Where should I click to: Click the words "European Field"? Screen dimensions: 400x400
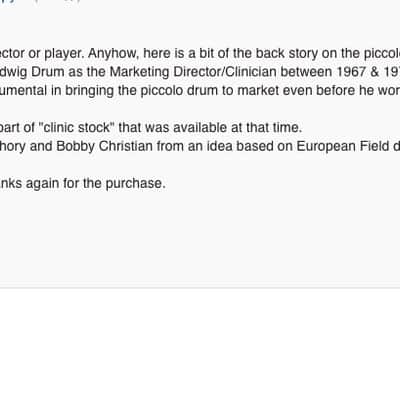pyautogui.click(x=343, y=146)
